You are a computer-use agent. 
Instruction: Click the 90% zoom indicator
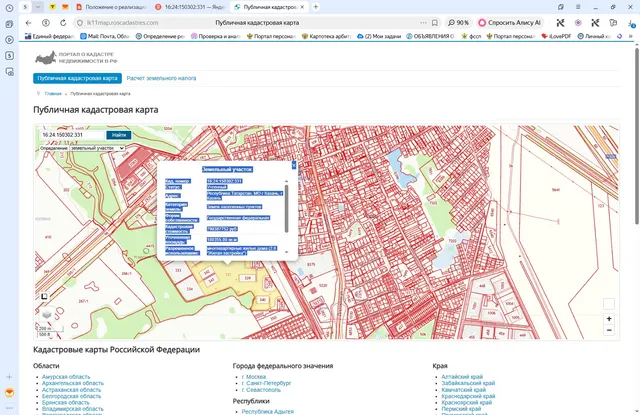pos(459,23)
